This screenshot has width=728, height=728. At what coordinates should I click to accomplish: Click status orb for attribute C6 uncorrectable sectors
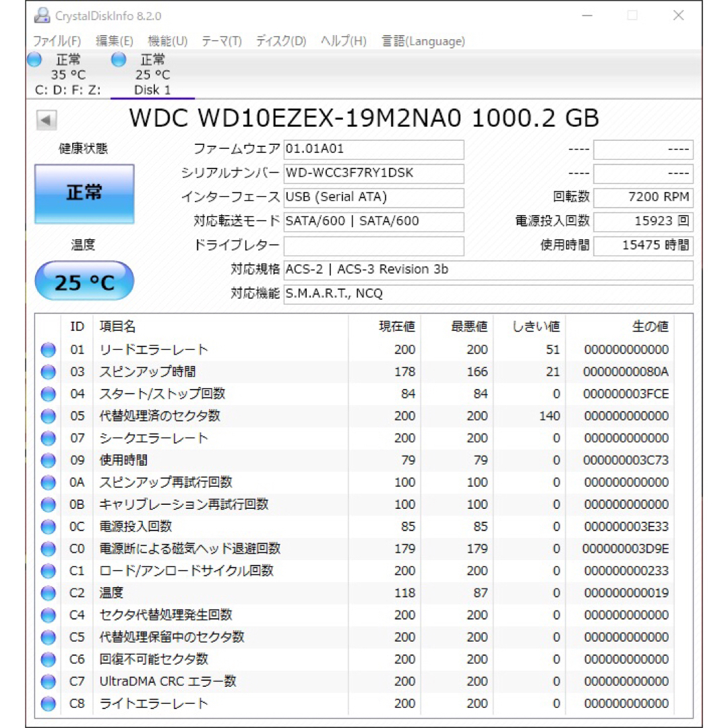[x=49, y=660]
